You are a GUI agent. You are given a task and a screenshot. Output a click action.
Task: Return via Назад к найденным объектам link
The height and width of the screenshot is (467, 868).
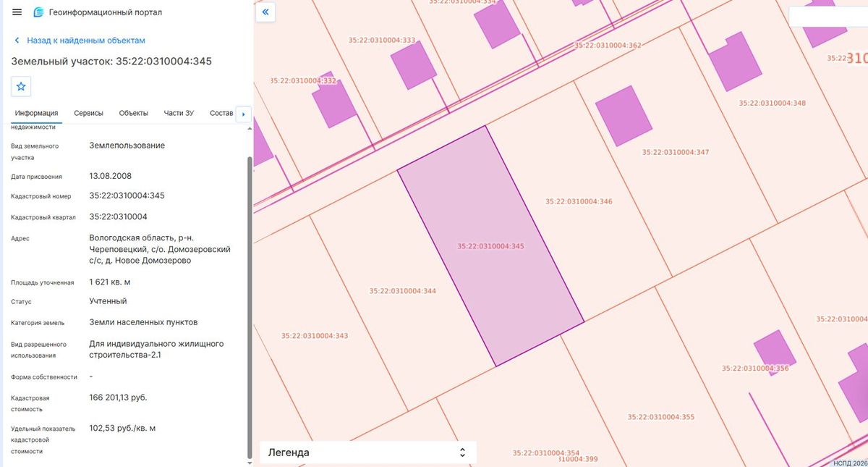pos(86,41)
